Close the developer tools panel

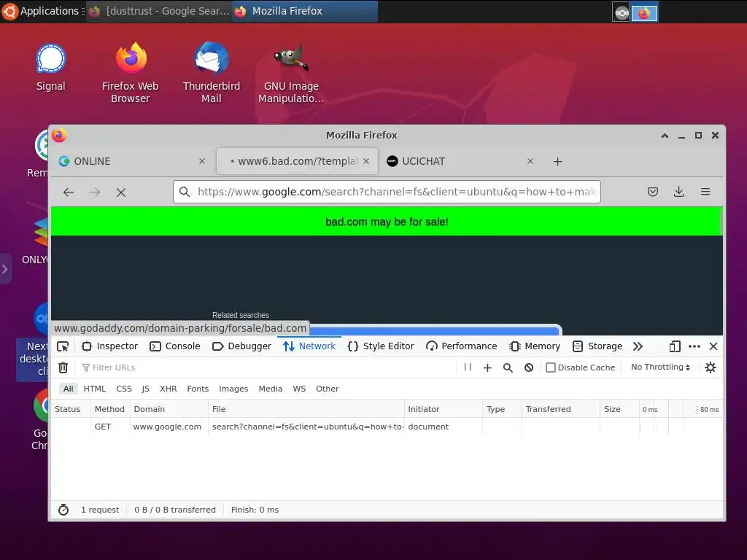tap(713, 346)
